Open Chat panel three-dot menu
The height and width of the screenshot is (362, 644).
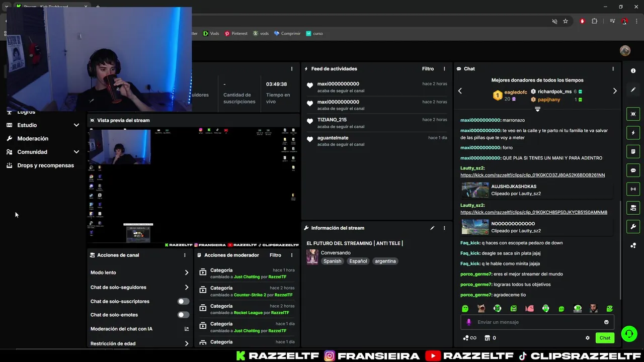[613, 69]
